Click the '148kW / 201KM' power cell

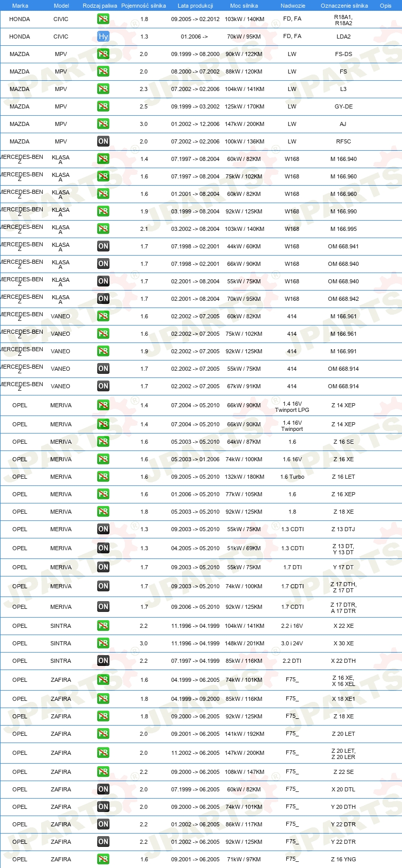pos(245,643)
